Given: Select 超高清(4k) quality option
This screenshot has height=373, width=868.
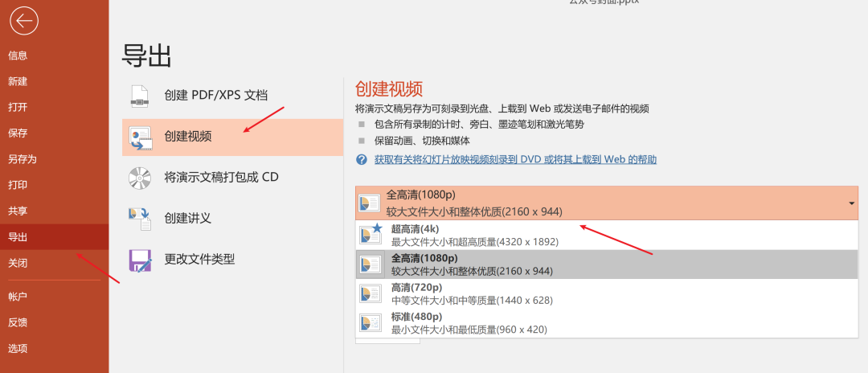Looking at the screenshot, I should [608, 235].
